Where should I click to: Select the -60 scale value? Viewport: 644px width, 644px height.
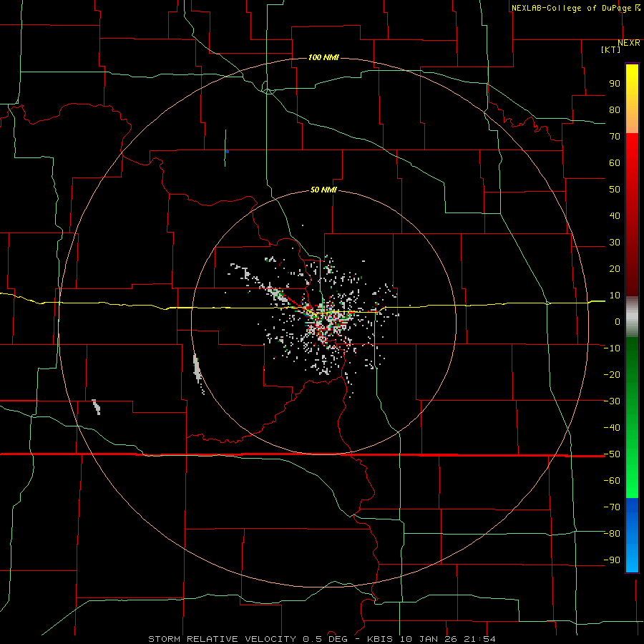tap(612, 481)
